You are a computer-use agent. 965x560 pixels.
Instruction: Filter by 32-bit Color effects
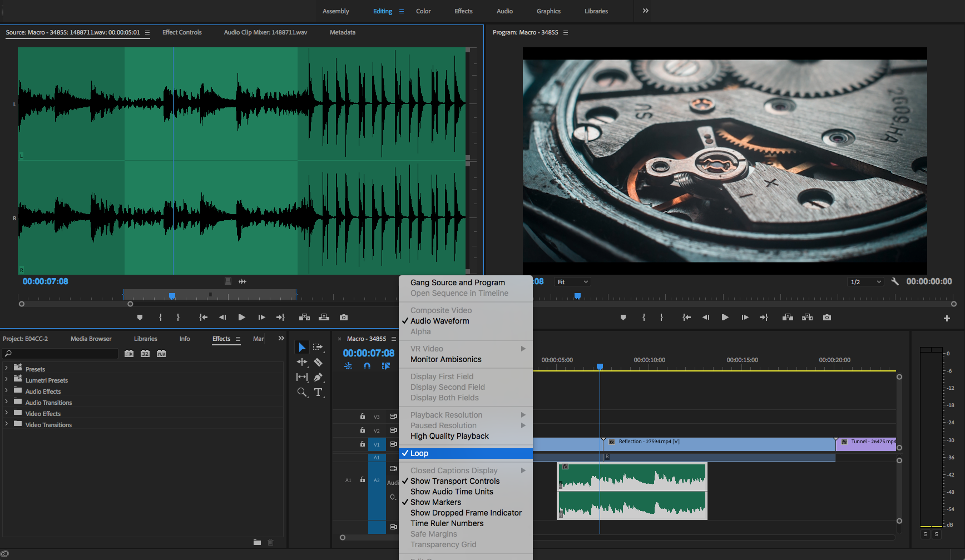pos(145,354)
